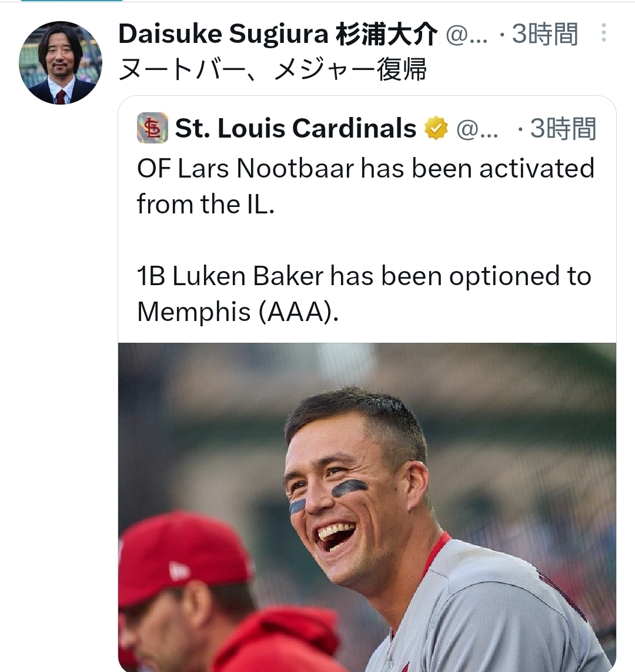
Task: Tap the blank gap between quoted paragraphs
Action: [365, 240]
